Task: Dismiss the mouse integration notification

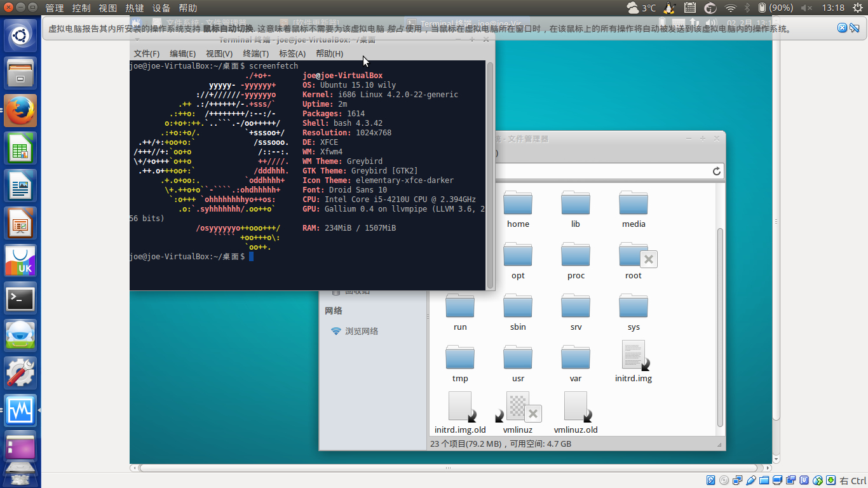Action: [x=843, y=28]
